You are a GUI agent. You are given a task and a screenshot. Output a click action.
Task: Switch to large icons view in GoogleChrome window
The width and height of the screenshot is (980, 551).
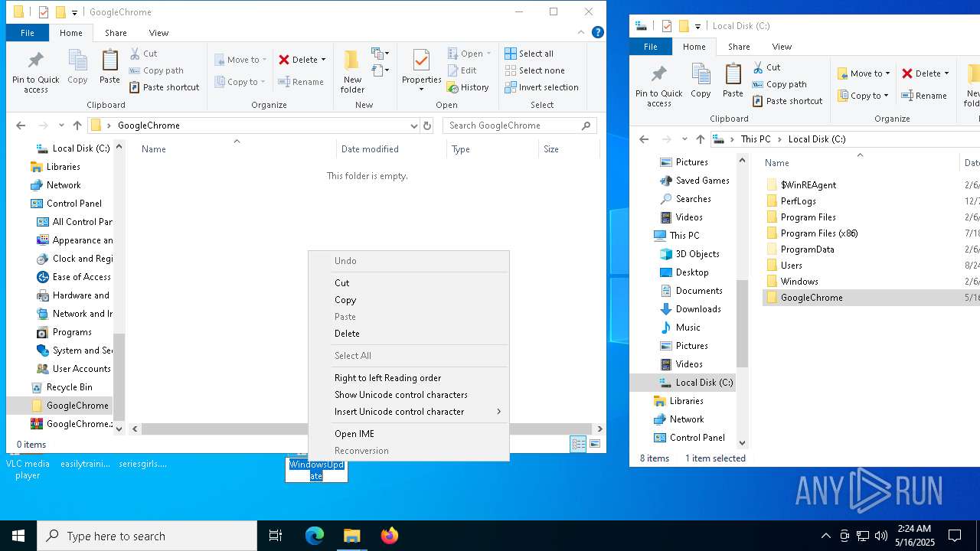(x=595, y=444)
